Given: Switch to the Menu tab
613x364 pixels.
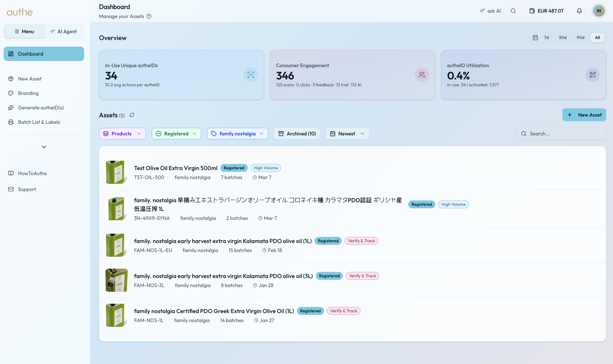Looking at the screenshot, I should point(24,31).
